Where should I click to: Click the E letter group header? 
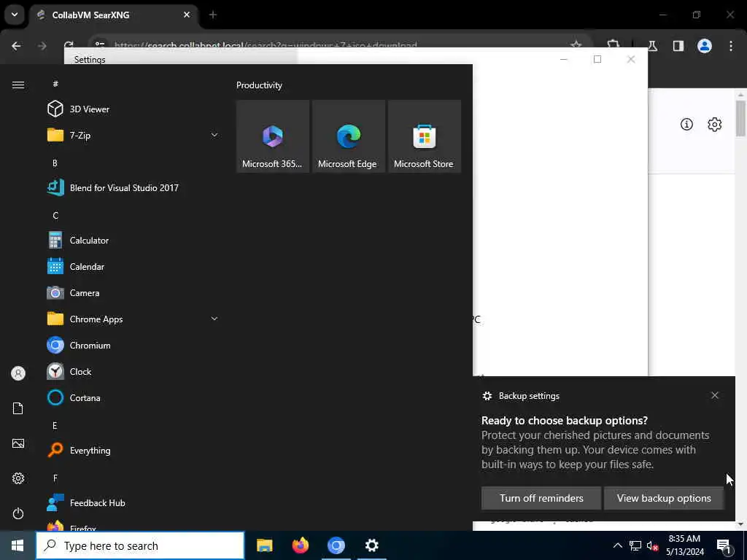pyautogui.click(x=55, y=425)
